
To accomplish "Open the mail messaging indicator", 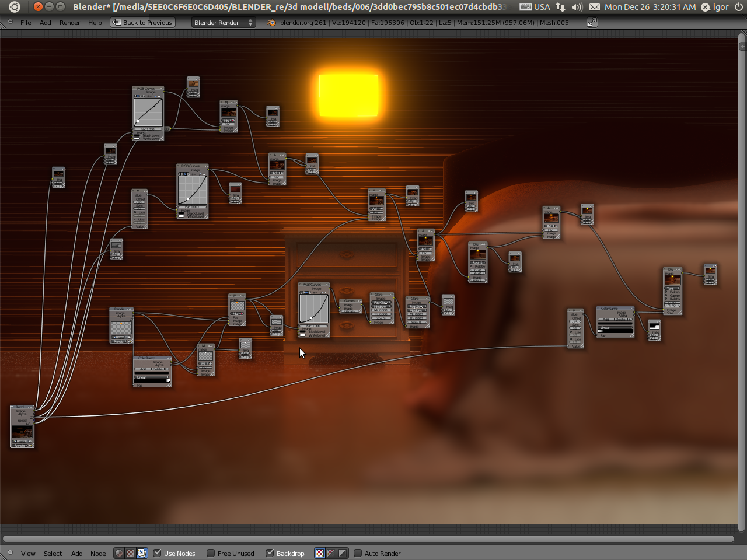I will (594, 7).
